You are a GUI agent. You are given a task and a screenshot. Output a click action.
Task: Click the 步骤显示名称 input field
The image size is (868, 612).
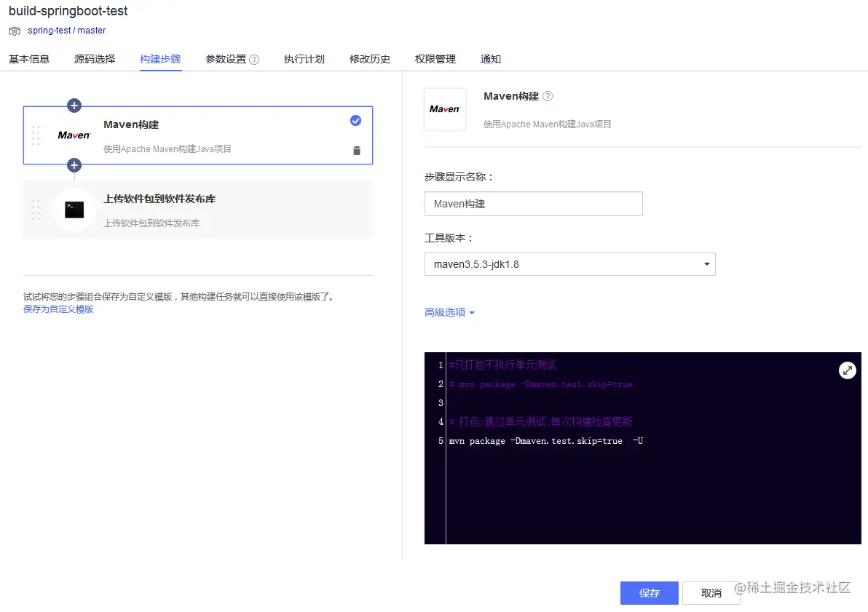point(533,204)
